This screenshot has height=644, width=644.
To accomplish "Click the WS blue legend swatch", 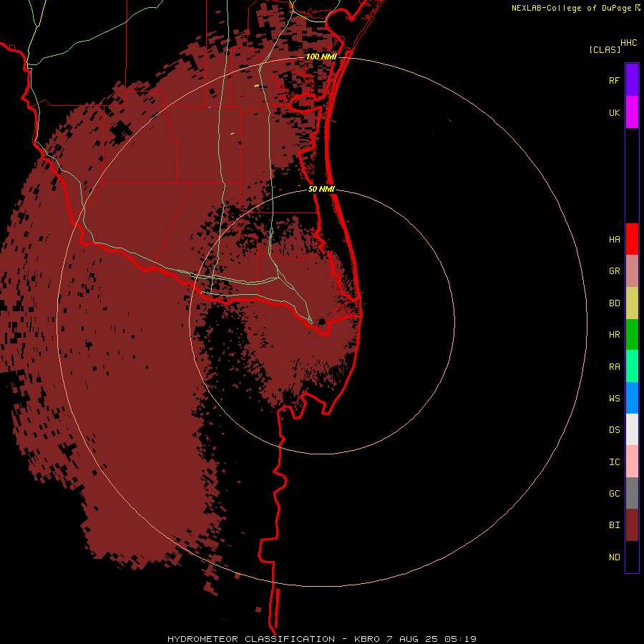I will click(x=632, y=398).
